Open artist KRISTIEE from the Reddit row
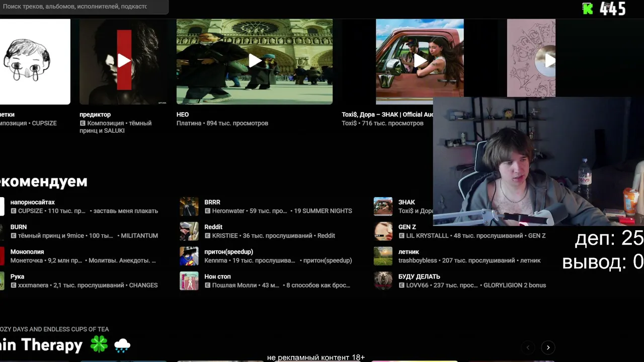This screenshot has width=644, height=362. [x=225, y=235]
